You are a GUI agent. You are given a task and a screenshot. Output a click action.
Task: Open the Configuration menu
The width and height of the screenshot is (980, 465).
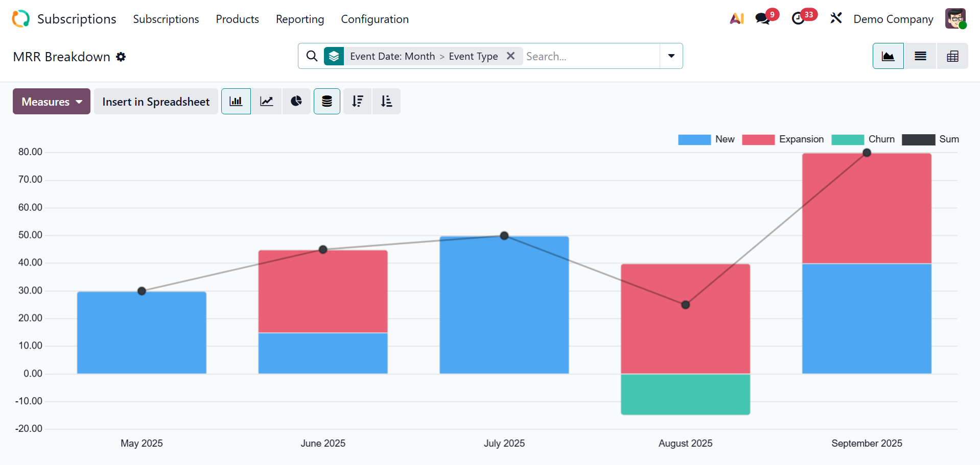(x=375, y=19)
